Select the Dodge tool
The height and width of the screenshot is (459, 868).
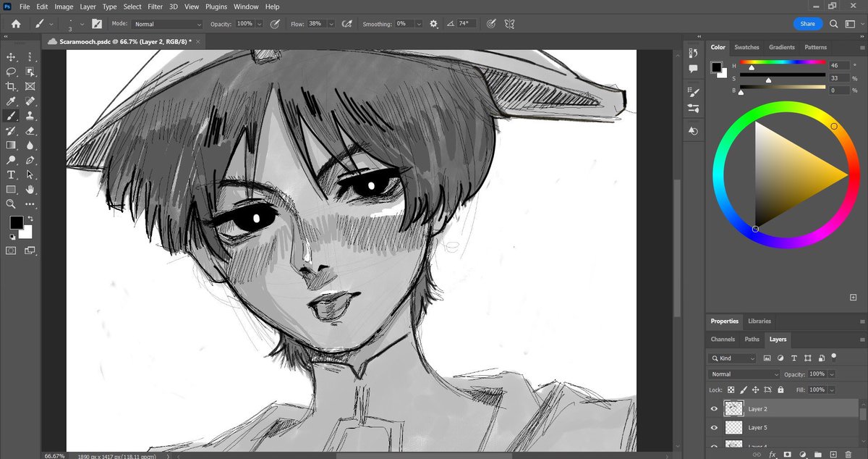coord(12,160)
